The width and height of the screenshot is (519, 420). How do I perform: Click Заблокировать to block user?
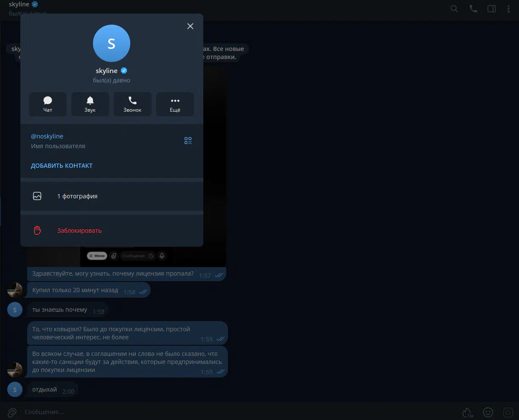point(79,231)
